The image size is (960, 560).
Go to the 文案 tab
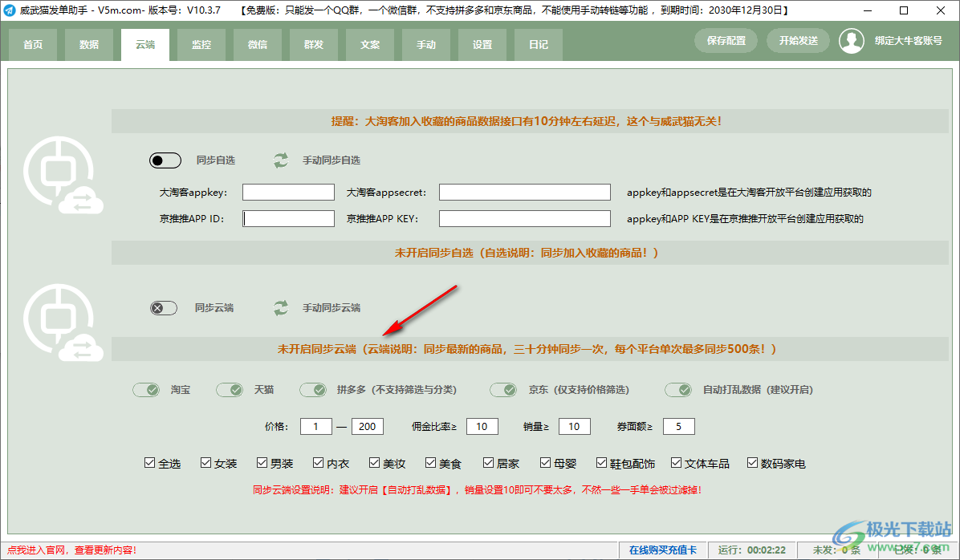pyautogui.click(x=370, y=45)
